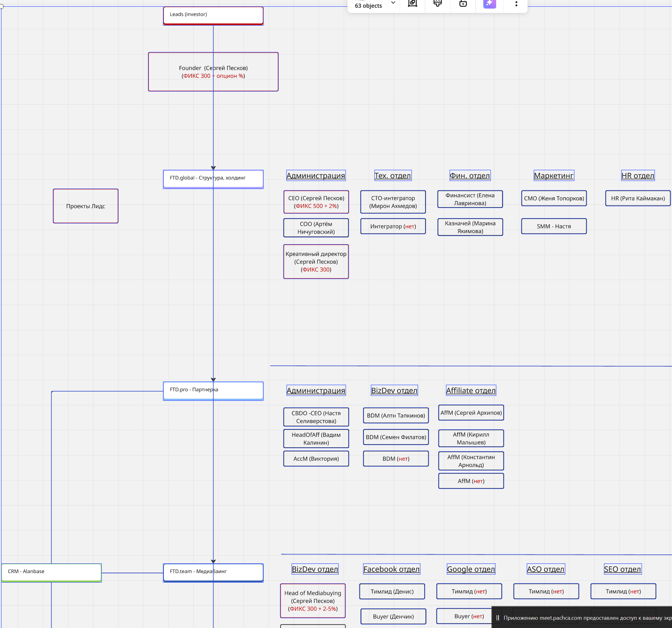672x628 pixels.
Task: Click the lock icon in toolbar
Action: pos(463,3)
